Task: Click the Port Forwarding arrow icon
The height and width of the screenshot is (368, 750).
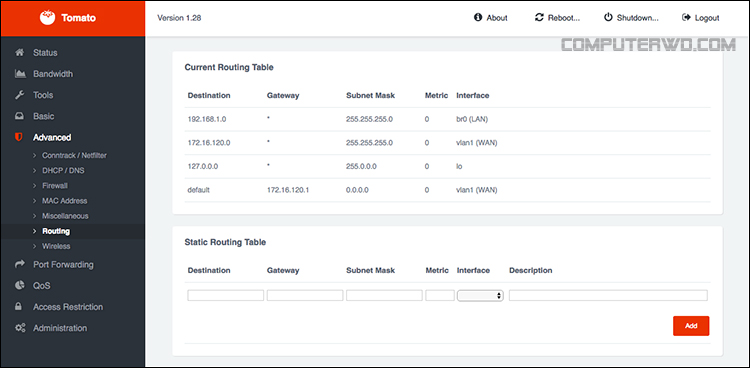Action: click(20, 264)
